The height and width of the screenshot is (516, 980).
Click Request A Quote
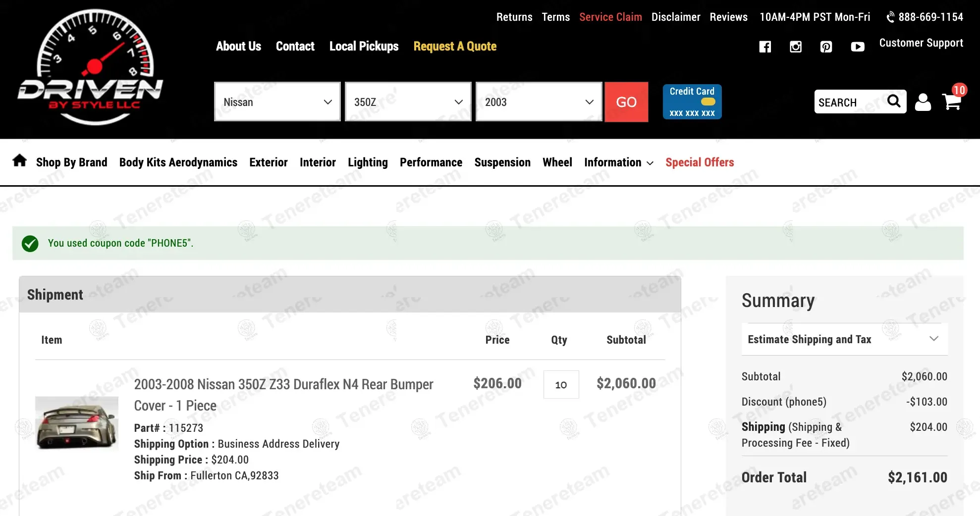tap(455, 46)
